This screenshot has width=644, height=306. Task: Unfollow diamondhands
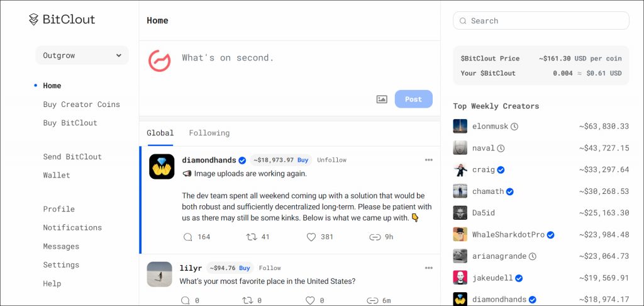(331, 160)
